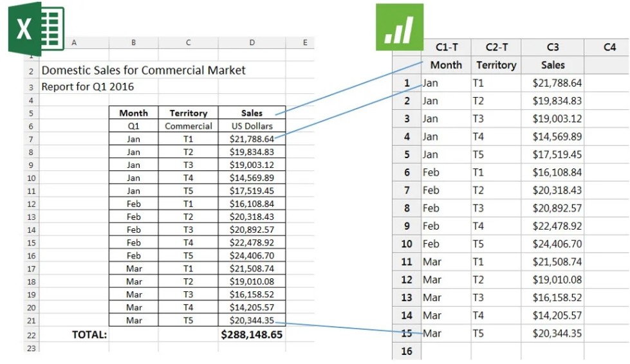Select Minitab column header C3
Viewport: 630px width, 364px height.
[552, 48]
